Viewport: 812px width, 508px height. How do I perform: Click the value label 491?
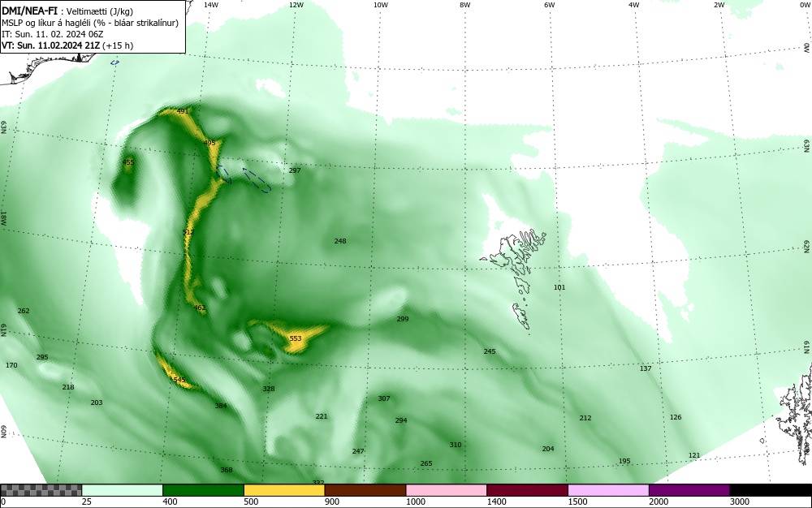click(182, 111)
